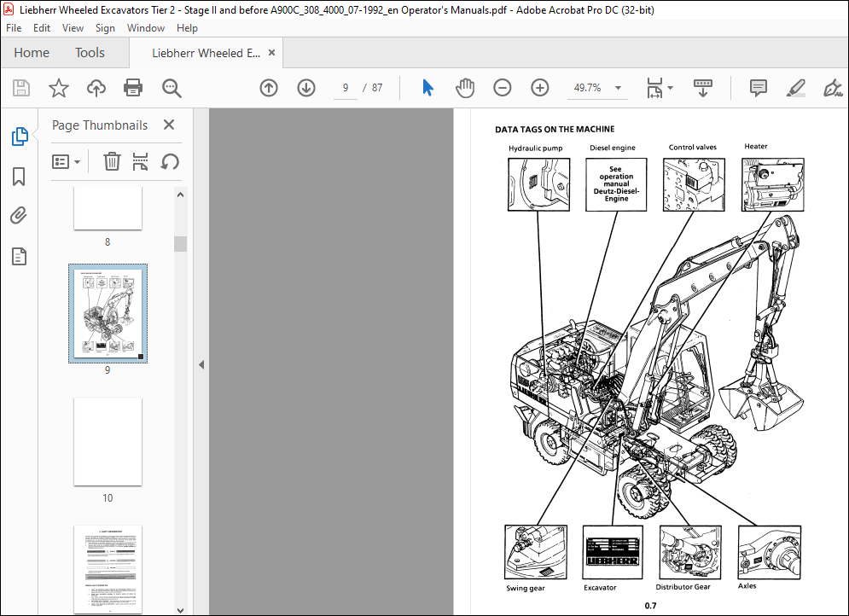Click the Deutz-Diesel-Engine manual box
Viewport: 849px width, 616px height.
[616, 184]
